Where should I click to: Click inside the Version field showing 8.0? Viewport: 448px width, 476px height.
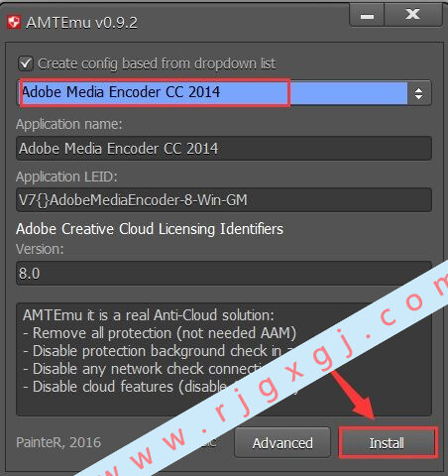[224, 274]
